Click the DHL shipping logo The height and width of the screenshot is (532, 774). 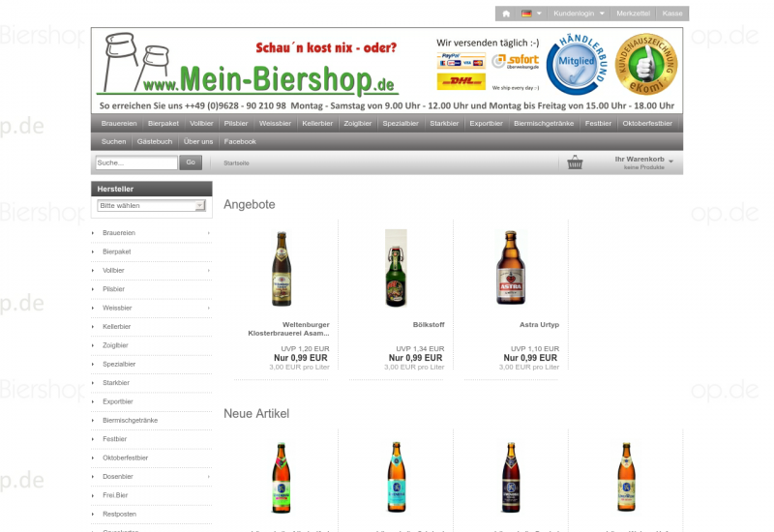[x=461, y=81]
